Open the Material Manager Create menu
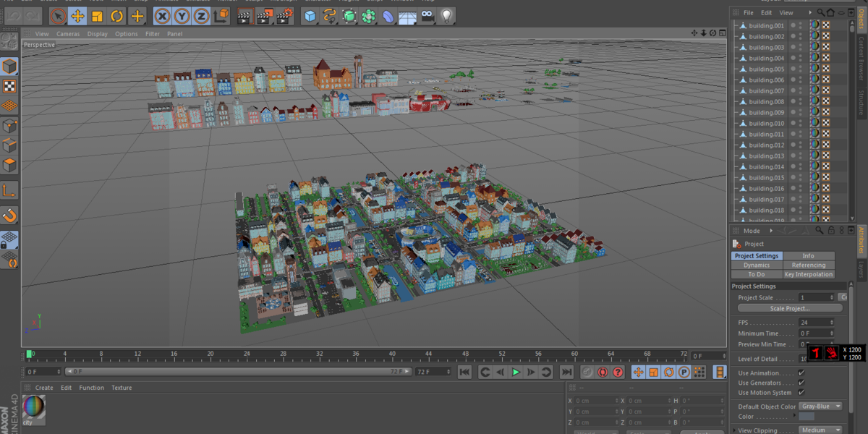The width and height of the screenshot is (868, 434). point(44,388)
